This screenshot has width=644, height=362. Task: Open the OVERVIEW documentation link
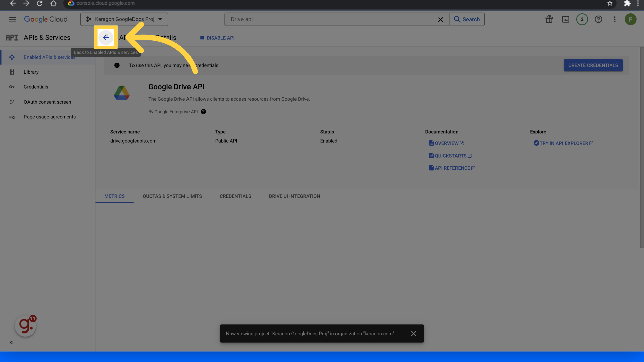446,143
